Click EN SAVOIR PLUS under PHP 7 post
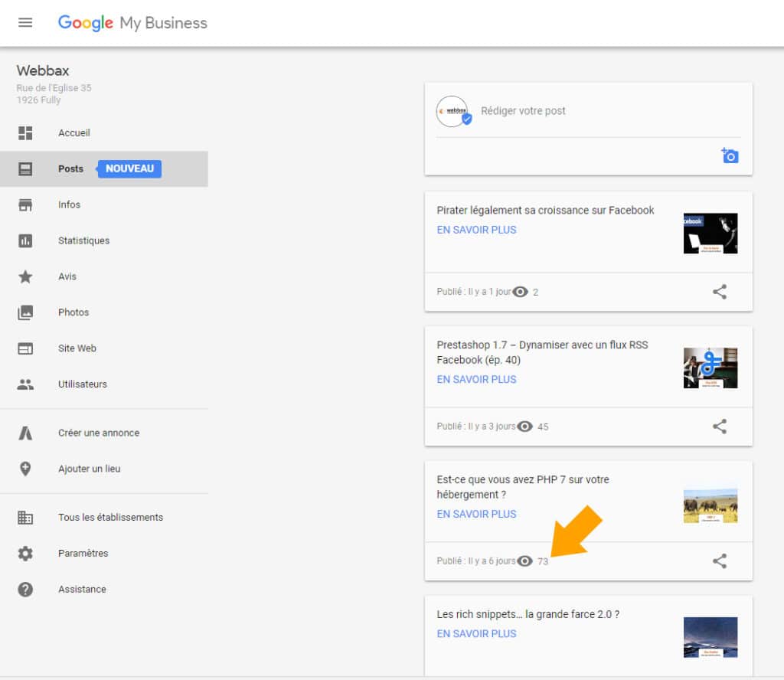The width and height of the screenshot is (784, 680). (x=476, y=514)
